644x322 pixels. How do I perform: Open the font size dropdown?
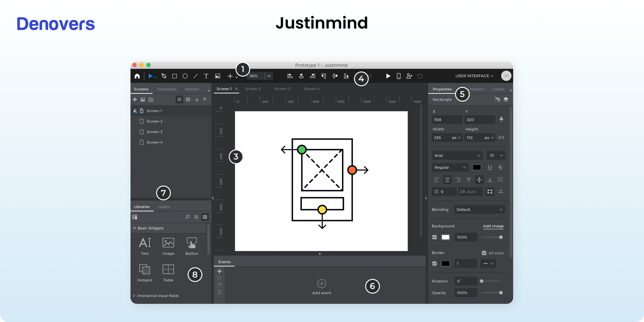(496, 155)
